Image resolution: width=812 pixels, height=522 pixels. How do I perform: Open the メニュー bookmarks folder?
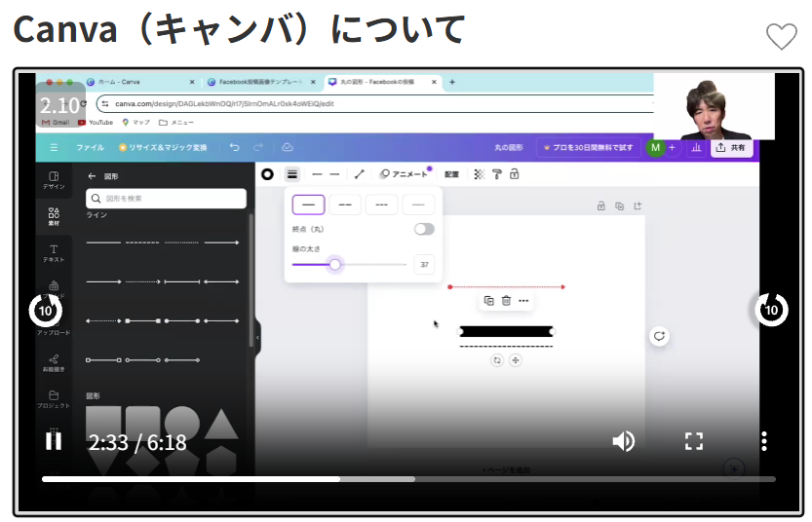coord(176,123)
